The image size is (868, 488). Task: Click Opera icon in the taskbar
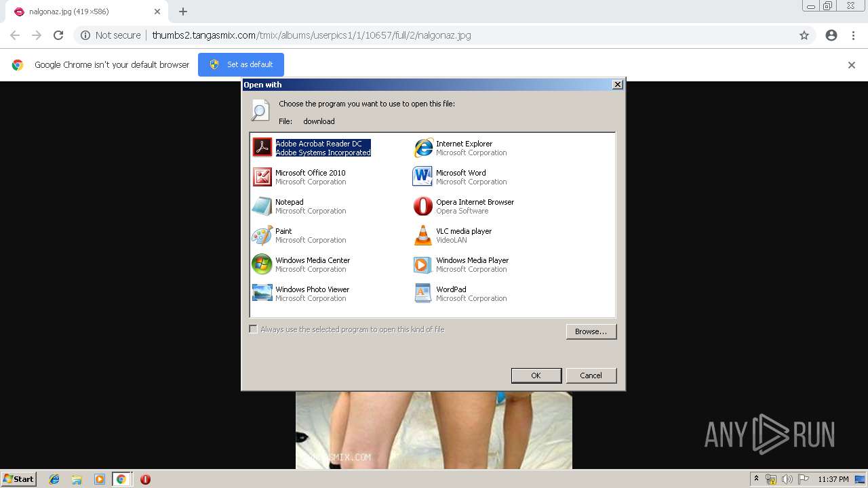(145, 479)
